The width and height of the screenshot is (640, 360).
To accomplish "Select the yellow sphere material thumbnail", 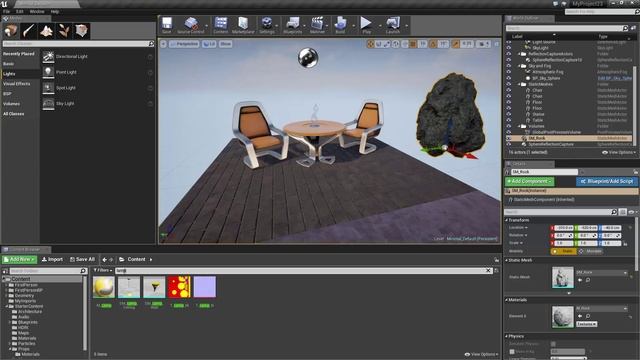I will pyautogui.click(x=104, y=287).
